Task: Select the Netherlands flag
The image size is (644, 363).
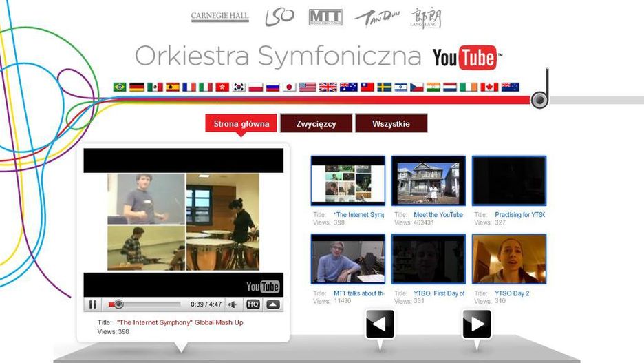Action: tap(450, 87)
